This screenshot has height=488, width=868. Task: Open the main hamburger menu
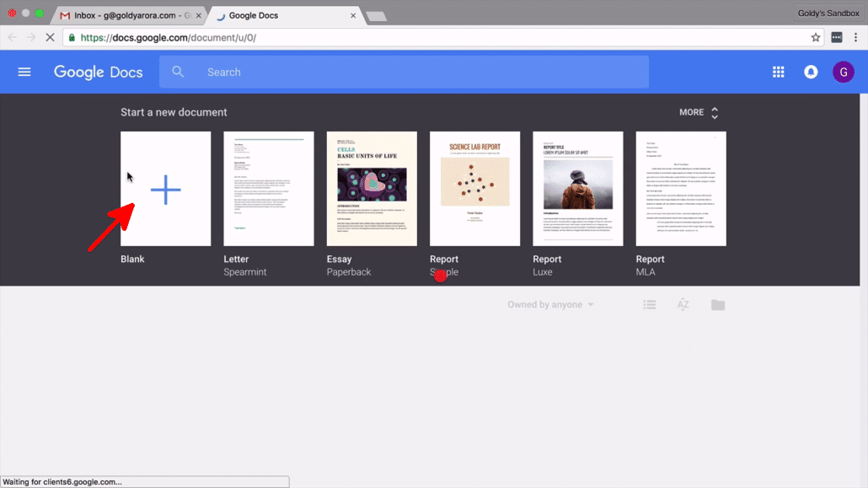click(x=24, y=72)
